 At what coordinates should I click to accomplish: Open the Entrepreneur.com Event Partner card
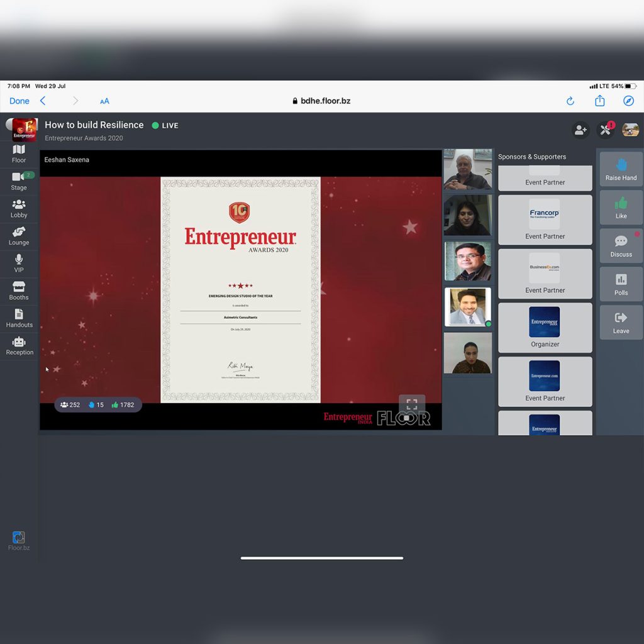click(545, 382)
